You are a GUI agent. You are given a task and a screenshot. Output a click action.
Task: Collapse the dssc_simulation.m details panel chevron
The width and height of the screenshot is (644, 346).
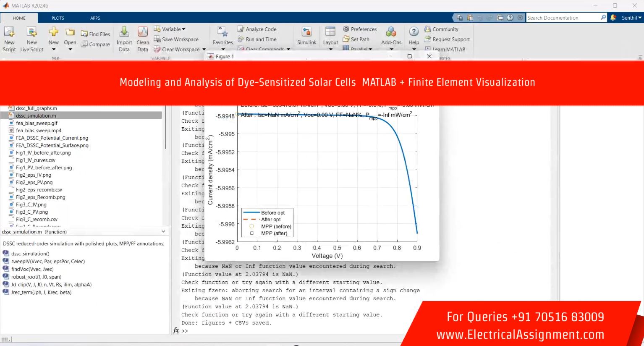tap(163, 231)
